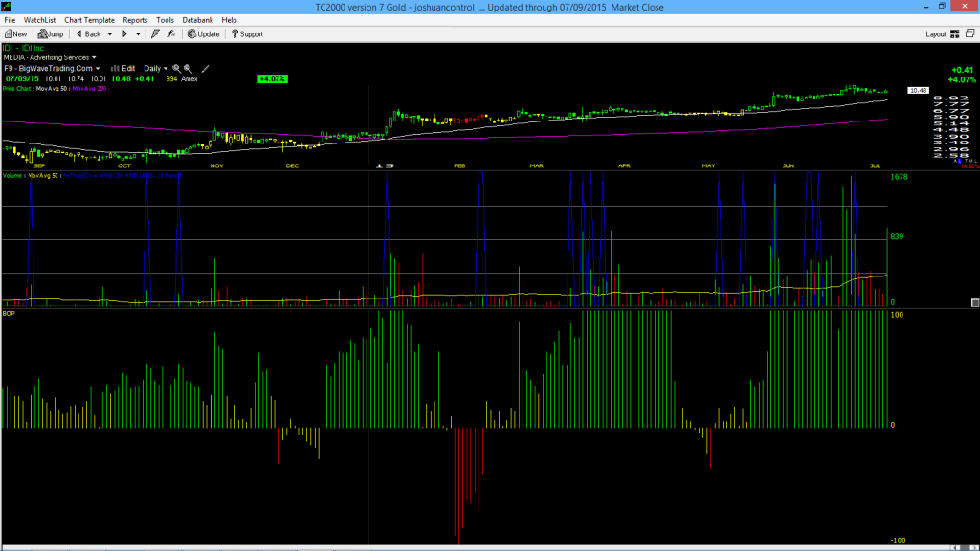Open the Databank menu

[x=197, y=20]
